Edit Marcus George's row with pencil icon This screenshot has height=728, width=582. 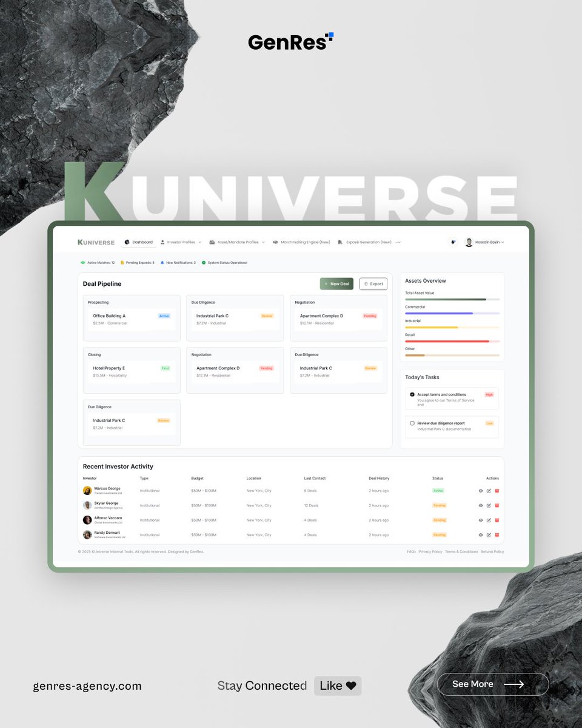click(489, 491)
